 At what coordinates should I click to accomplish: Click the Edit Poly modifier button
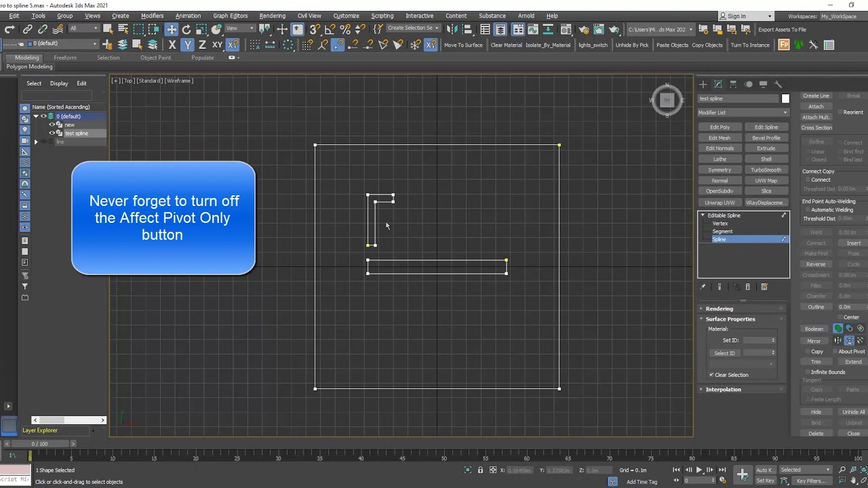(719, 127)
